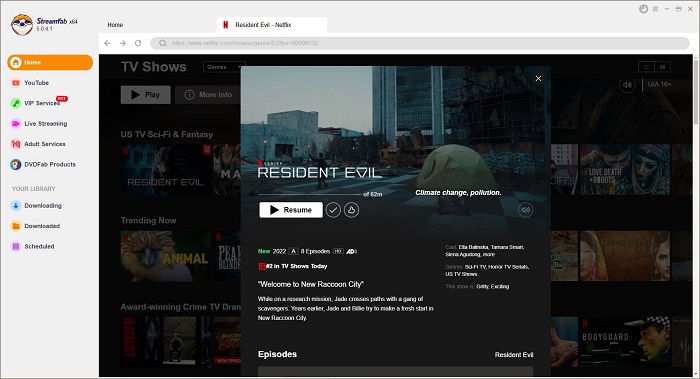
Task: Click the Sci-Fi TV genre link
Action: coord(475,267)
